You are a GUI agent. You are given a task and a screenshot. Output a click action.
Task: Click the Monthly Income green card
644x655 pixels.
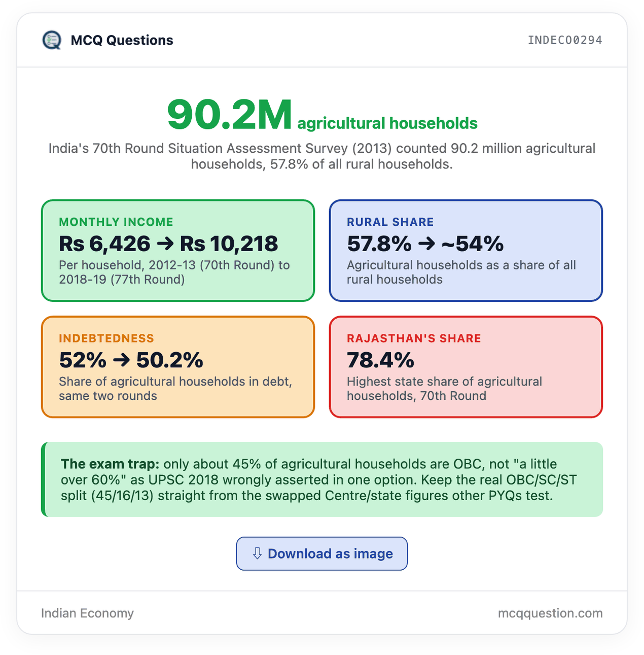[x=178, y=251]
